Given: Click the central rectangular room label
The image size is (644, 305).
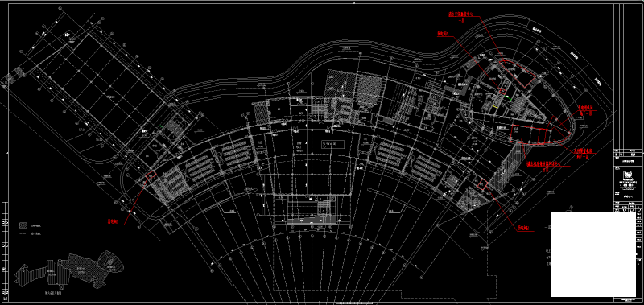Looking at the screenshot, I should (332, 144).
